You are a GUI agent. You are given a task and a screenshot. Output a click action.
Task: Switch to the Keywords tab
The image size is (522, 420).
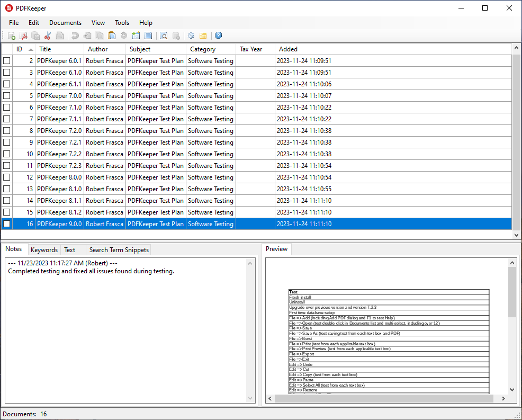pos(44,250)
